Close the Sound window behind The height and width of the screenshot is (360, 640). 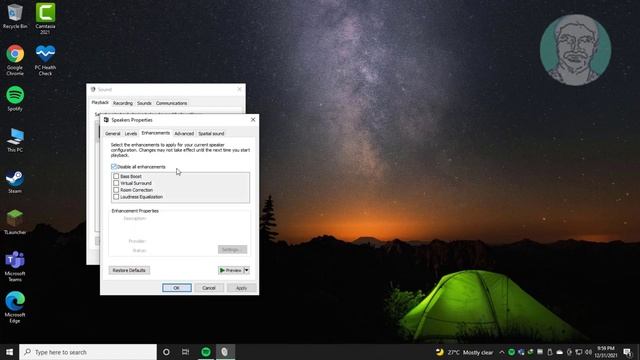pos(240,89)
